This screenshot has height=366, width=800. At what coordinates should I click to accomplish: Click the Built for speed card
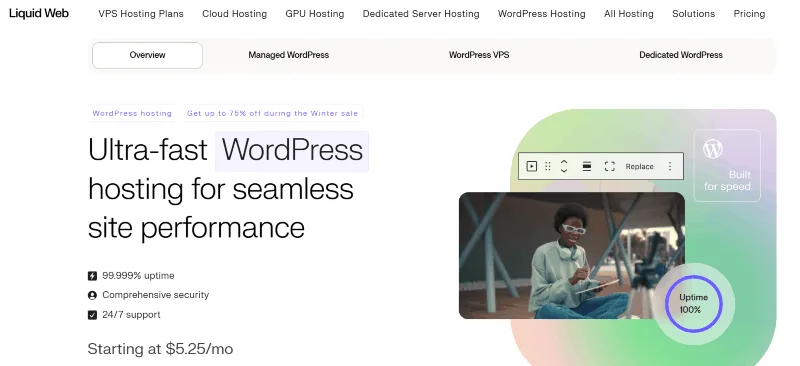point(727,165)
